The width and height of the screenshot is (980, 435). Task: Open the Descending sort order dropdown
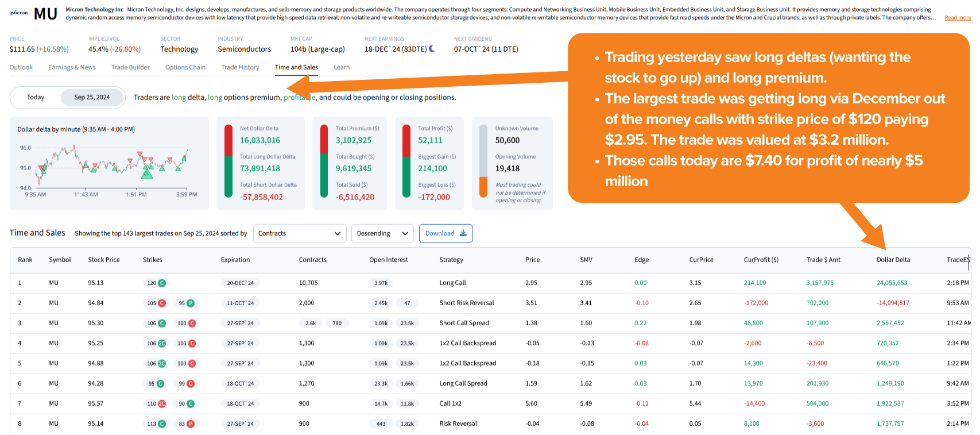(x=382, y=233)
